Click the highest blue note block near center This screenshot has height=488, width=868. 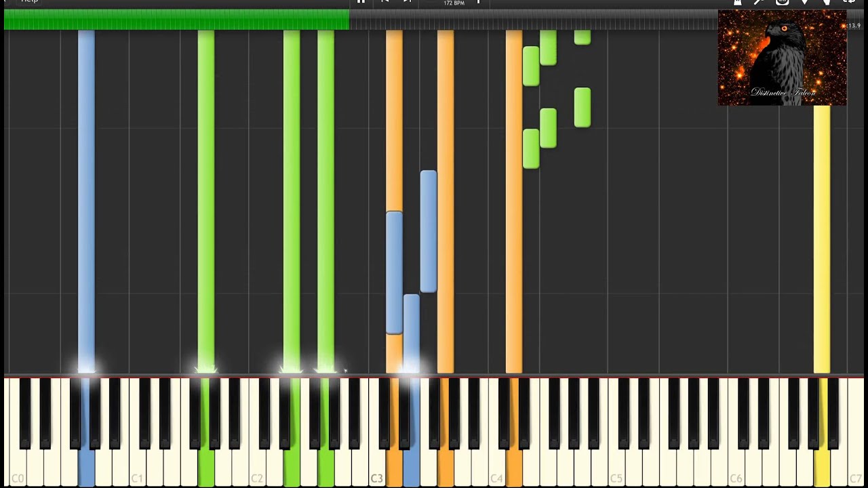tap(428, 232)
